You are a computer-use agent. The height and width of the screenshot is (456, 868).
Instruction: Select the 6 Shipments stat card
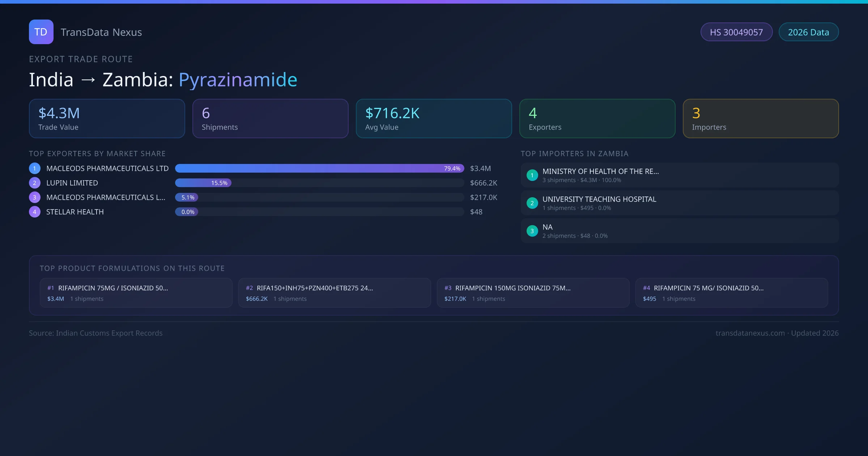[270, 119]
